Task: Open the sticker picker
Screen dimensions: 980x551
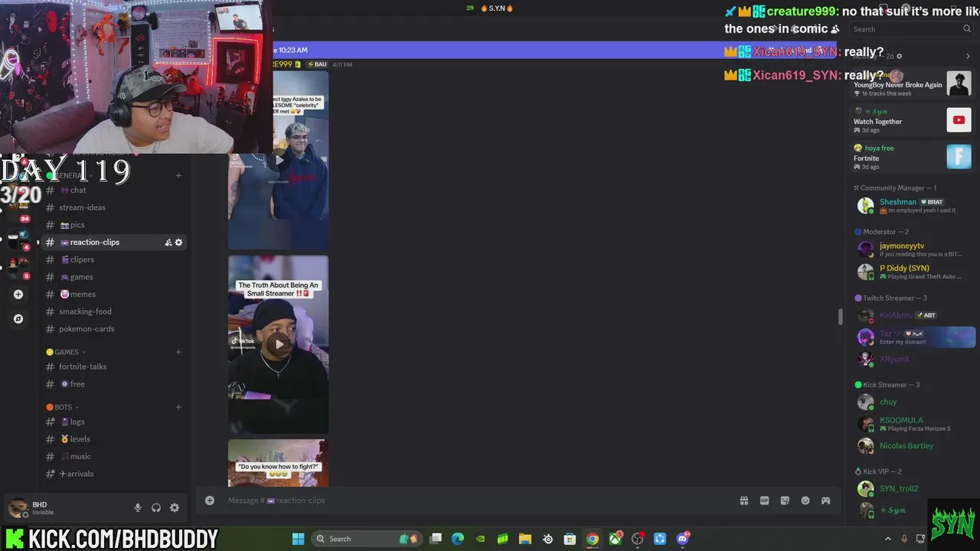Action: pos(785,500)
